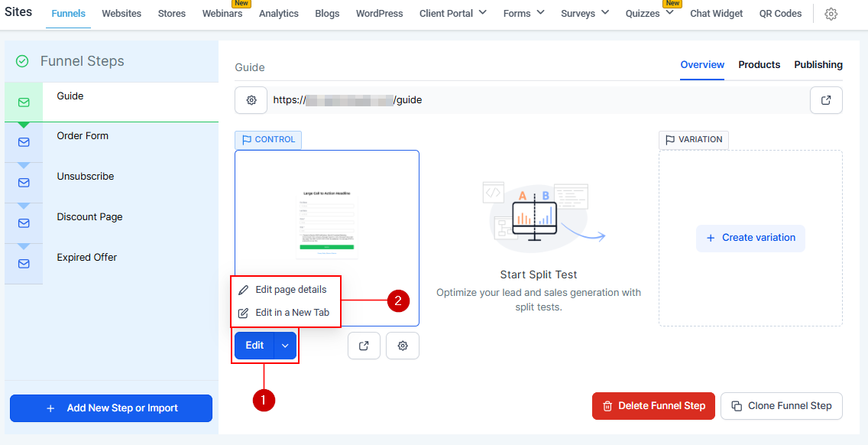
Task: Open the Websites tab
Action: click(x=121, y=14)
